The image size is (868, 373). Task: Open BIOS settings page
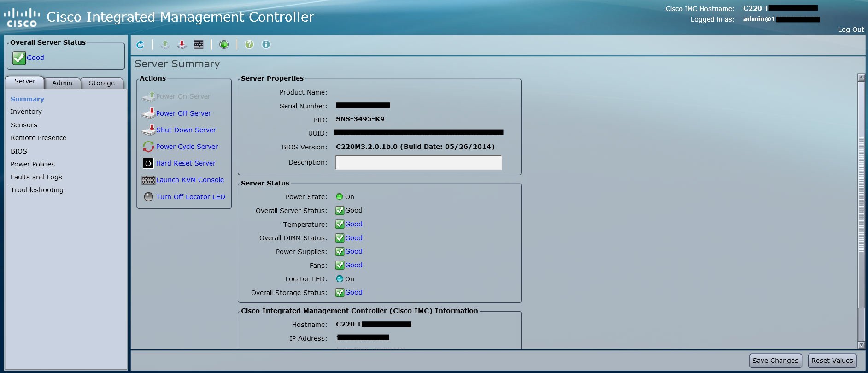[19, 151]
